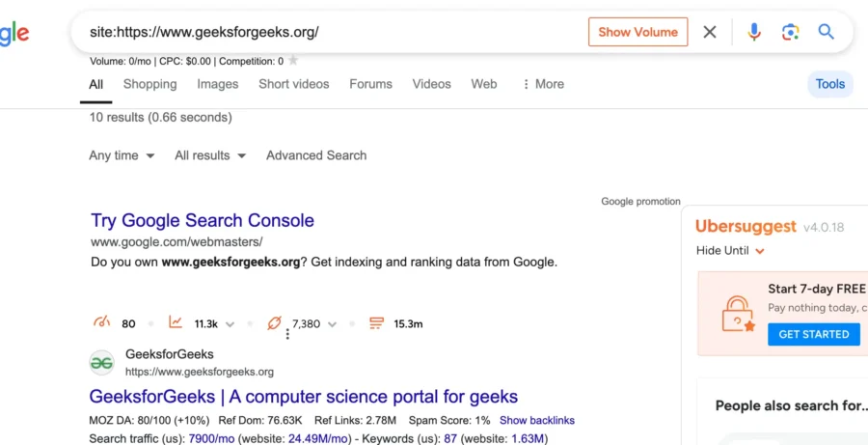Click the v4.0.18 version text

click(x=824, y=227)
